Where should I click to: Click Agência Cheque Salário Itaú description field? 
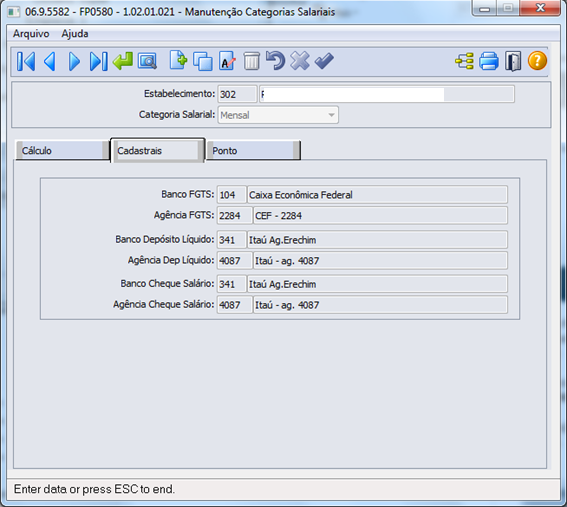[x=380, y=305]
